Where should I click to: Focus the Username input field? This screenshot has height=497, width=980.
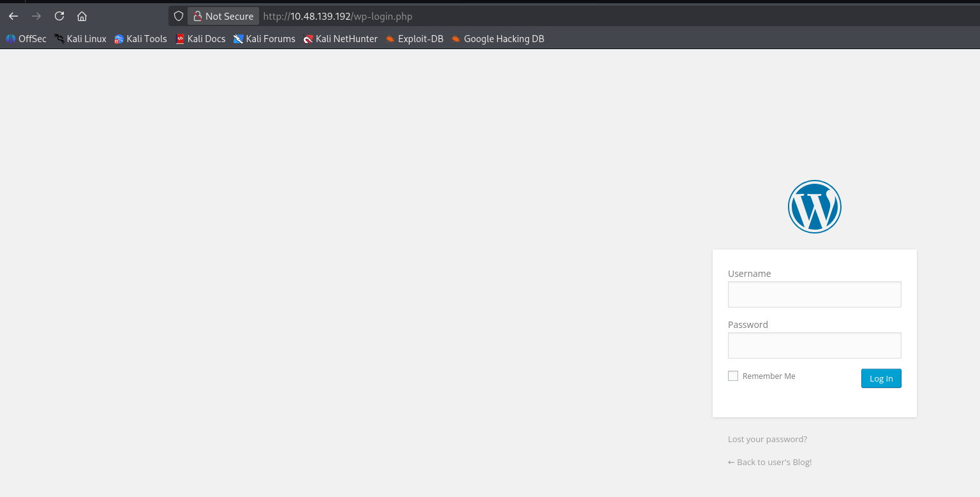814,295
